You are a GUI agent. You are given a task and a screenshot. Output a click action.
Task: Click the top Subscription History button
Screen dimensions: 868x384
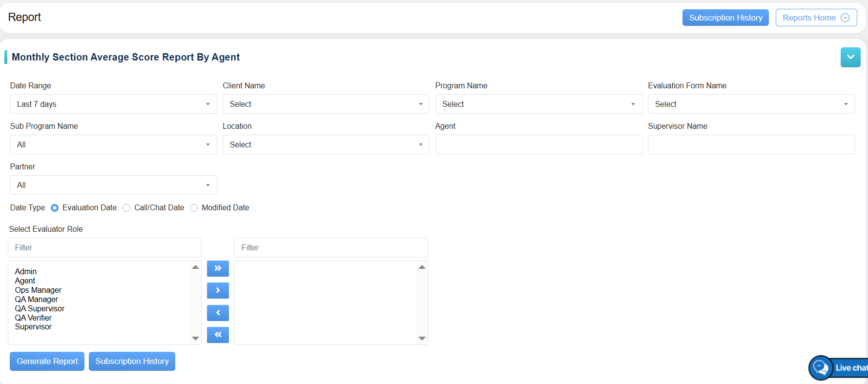725,18
